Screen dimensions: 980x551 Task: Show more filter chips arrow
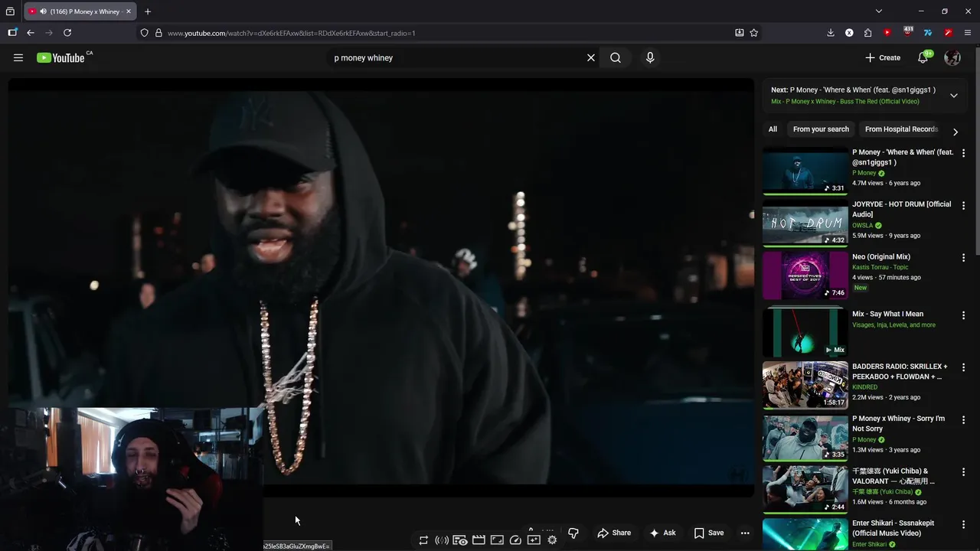pos(955,132)
